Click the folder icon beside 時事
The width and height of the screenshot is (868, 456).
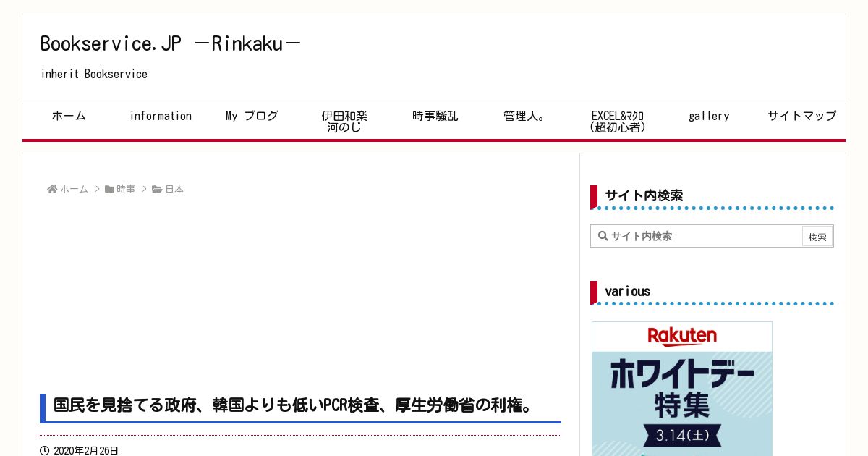click(x=109, y=190)
